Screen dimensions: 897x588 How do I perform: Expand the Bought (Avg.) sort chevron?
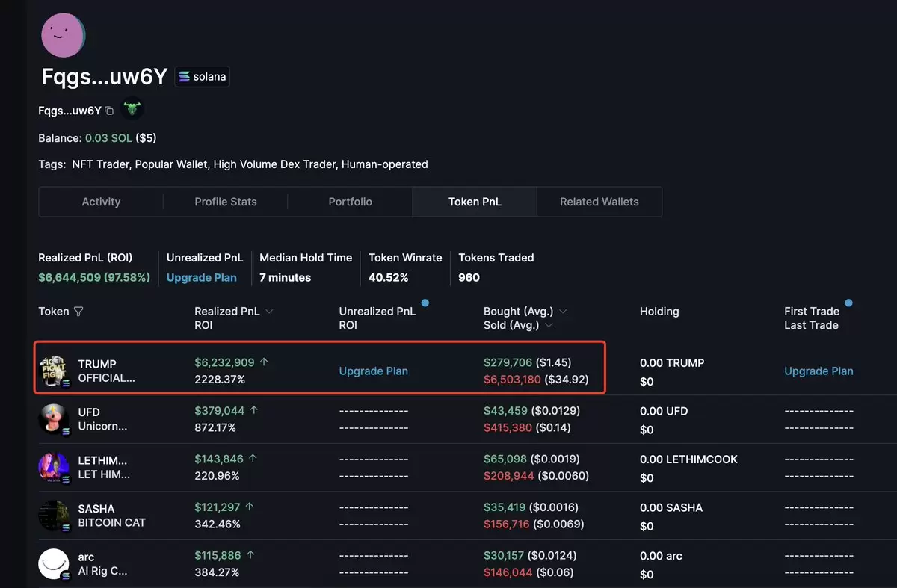(x=563, y=312)
